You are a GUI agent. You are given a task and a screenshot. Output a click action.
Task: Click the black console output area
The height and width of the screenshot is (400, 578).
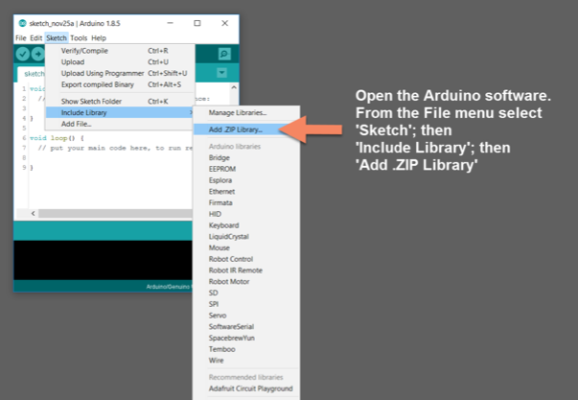tap(103, 260)
